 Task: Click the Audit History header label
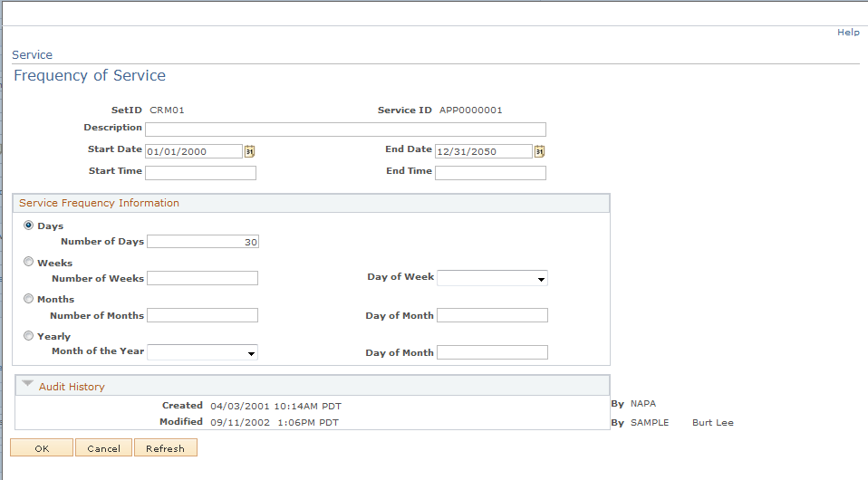coord(72,387)
